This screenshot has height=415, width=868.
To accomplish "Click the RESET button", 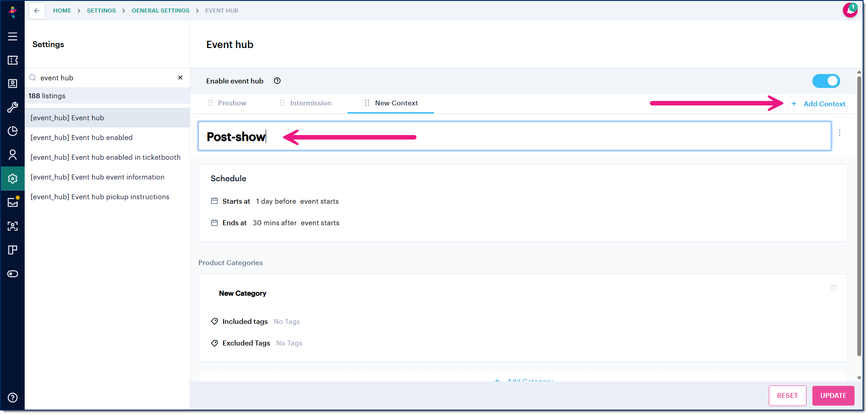I will coord(787,395).
